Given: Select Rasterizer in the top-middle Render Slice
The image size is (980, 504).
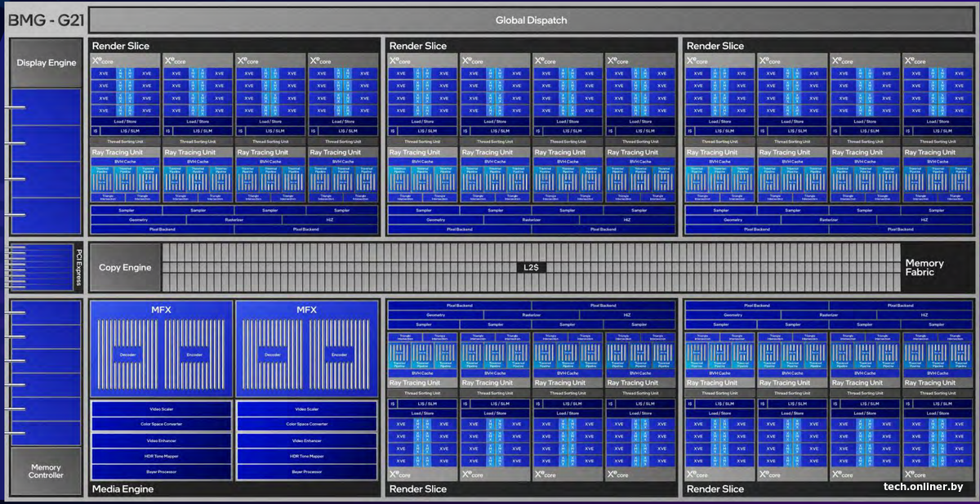Looking at the screenshot, I should [532, 220].
